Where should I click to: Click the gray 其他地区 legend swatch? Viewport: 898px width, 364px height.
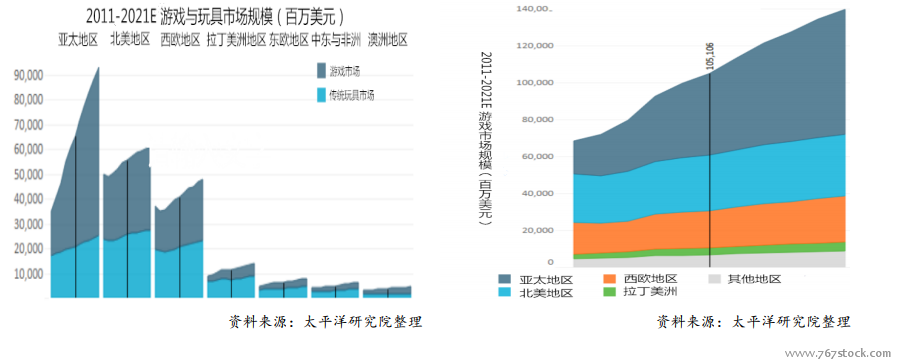(714, 279)
